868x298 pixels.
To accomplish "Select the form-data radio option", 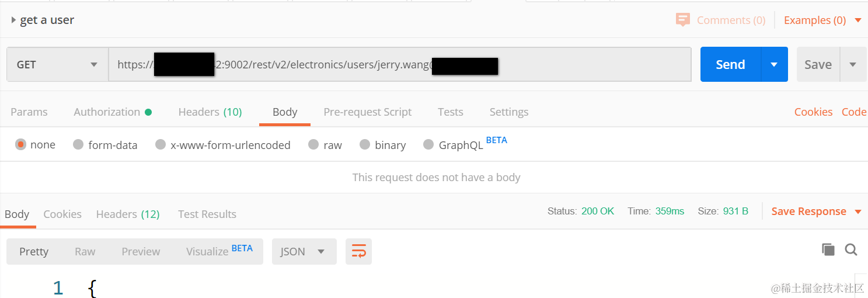I will coord(78,144).
